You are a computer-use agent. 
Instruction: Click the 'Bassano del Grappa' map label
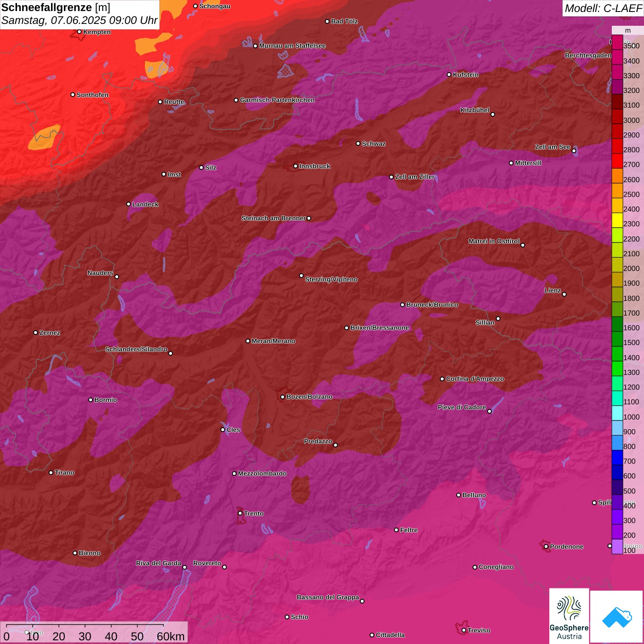click(328, 597)
